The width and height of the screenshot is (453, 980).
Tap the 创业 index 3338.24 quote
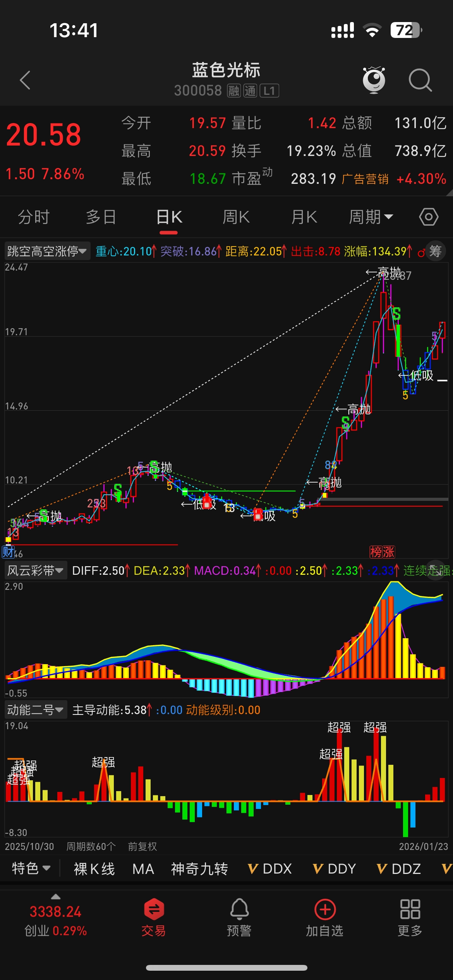[x=56, y=921]
